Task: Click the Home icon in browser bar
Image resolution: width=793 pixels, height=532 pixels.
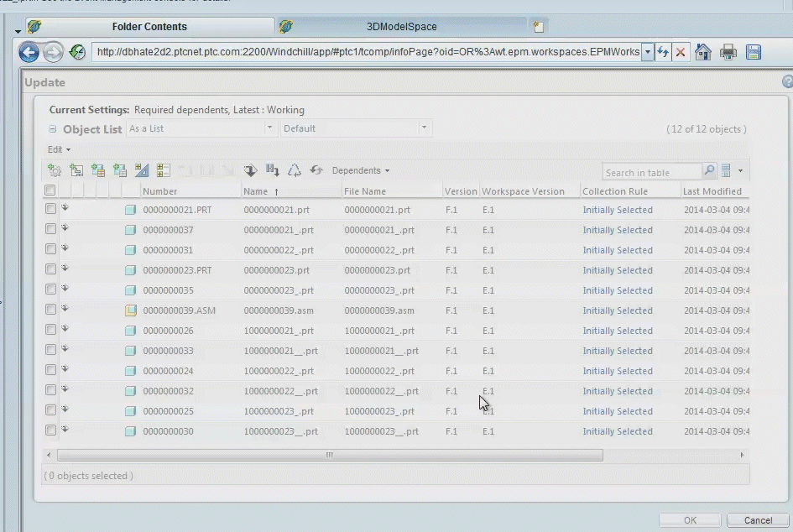Action: 702,50
